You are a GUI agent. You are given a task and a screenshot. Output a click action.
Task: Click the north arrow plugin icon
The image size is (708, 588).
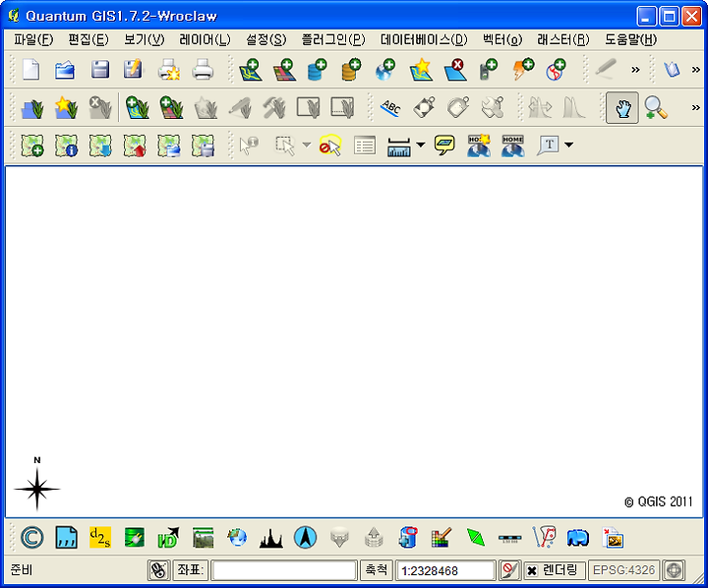pyautogui.click(x=305, y=538)
